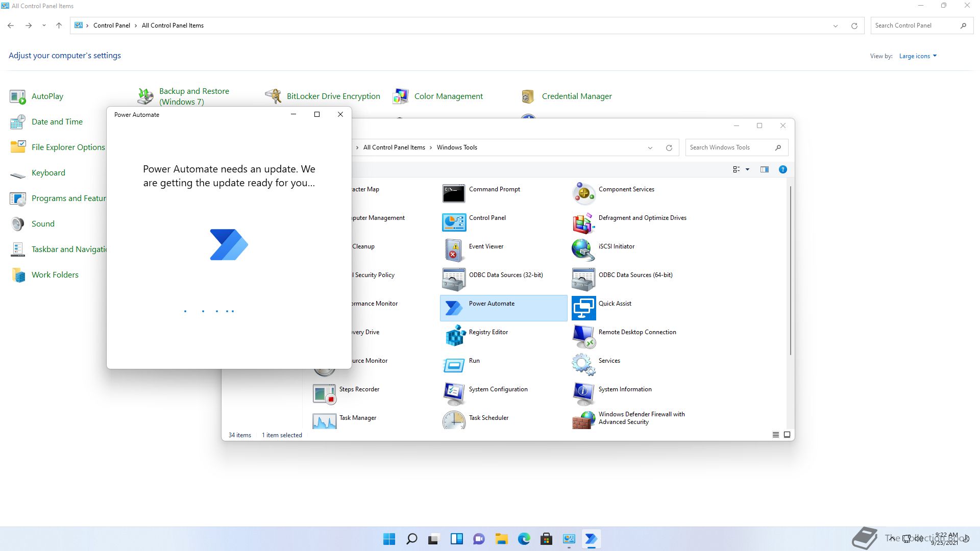Open Color Management item
Image resolution: width=980 pixels, height=551 pixels.
pyautogui.click(x=438, y=96)
